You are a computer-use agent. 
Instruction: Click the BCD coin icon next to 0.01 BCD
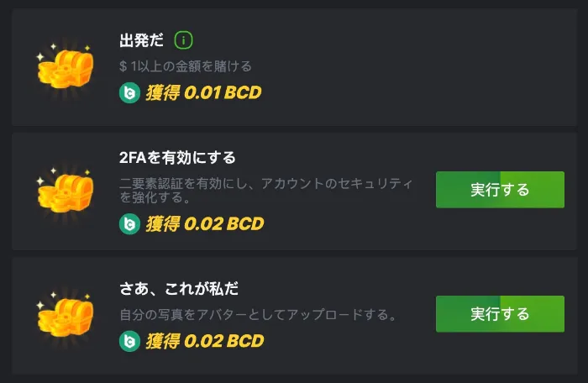(129, 92)
